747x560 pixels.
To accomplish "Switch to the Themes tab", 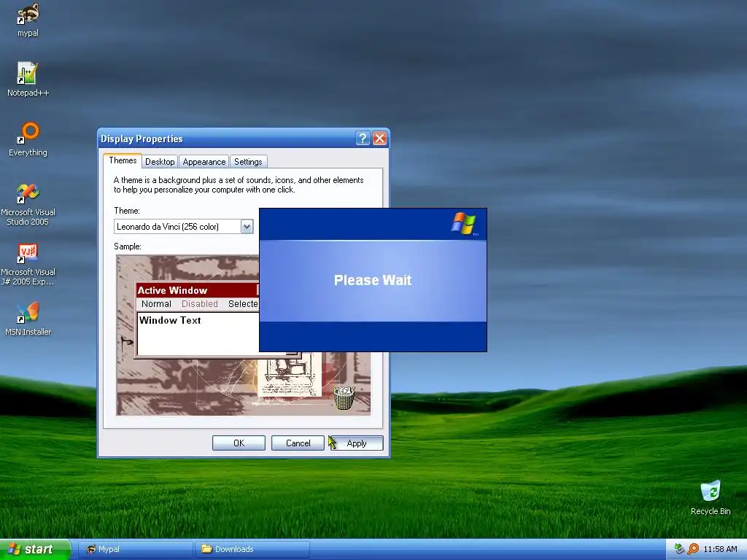I will (x=123, y=160).
